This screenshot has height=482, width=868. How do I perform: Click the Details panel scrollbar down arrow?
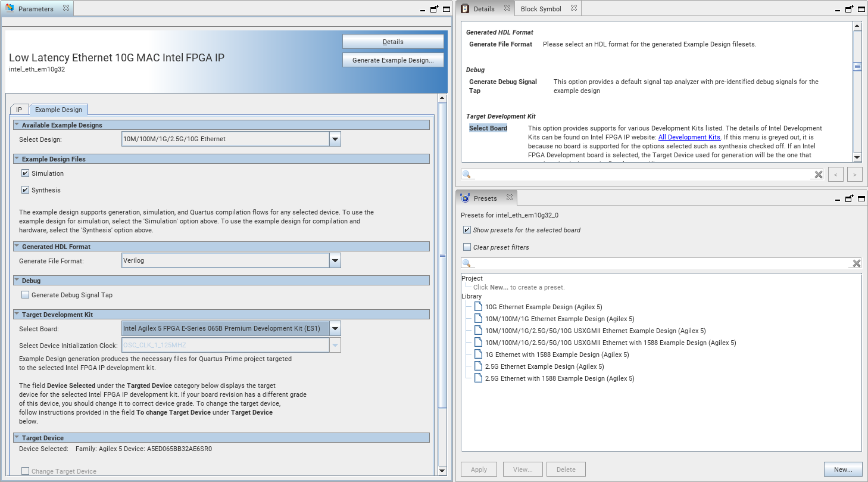[x=857, y=157]
